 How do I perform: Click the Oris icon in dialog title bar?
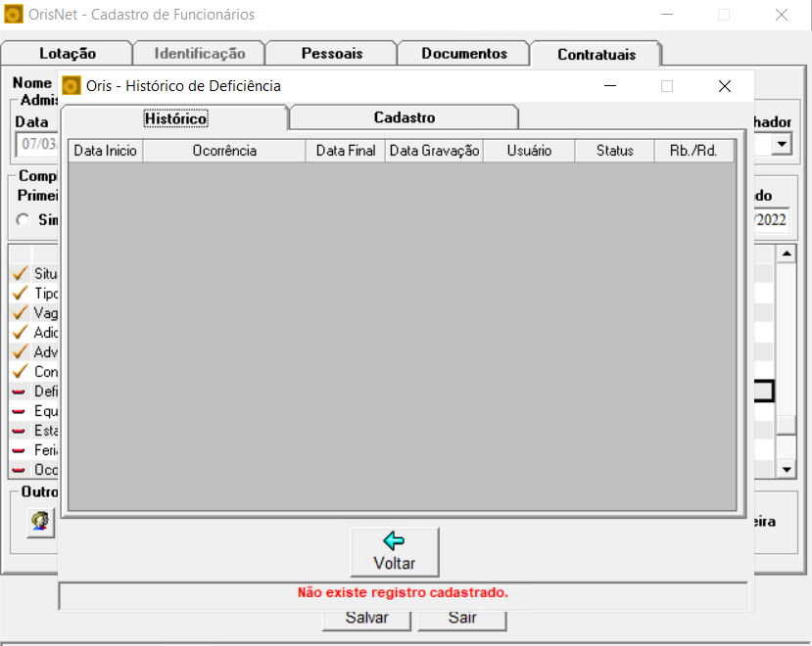tap(72, 86)
